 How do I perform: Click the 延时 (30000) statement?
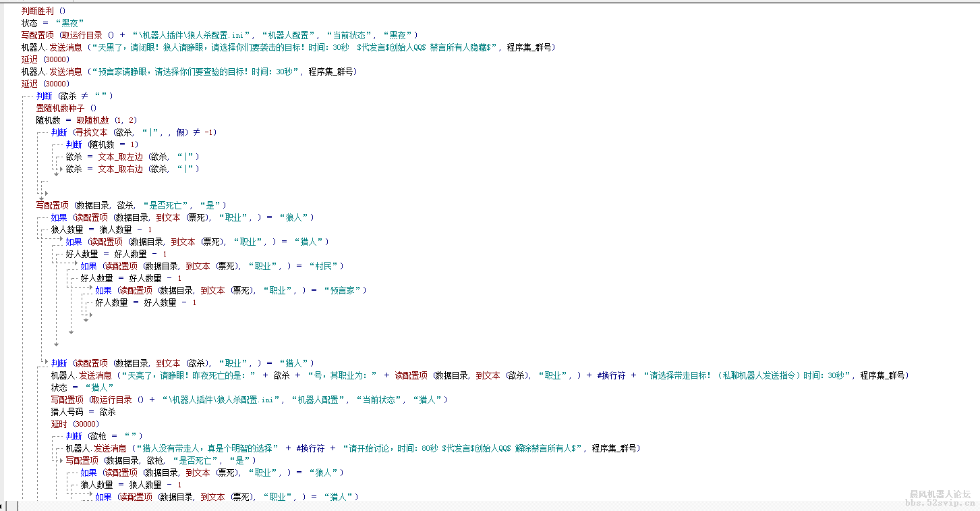[74, 424]
